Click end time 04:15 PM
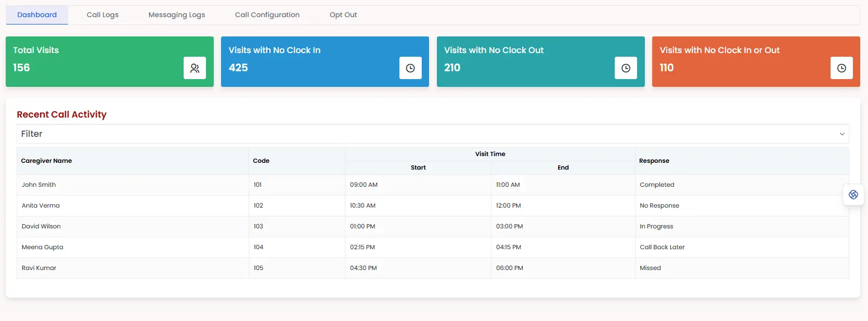868x321 pixels. 508,247
